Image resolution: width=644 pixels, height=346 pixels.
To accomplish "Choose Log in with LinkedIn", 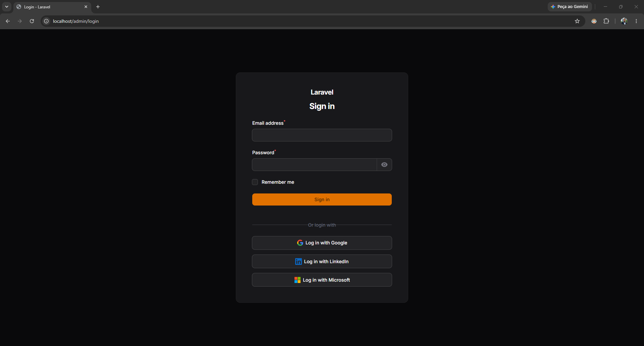I will pyautogui.click(x=322, y=262).
